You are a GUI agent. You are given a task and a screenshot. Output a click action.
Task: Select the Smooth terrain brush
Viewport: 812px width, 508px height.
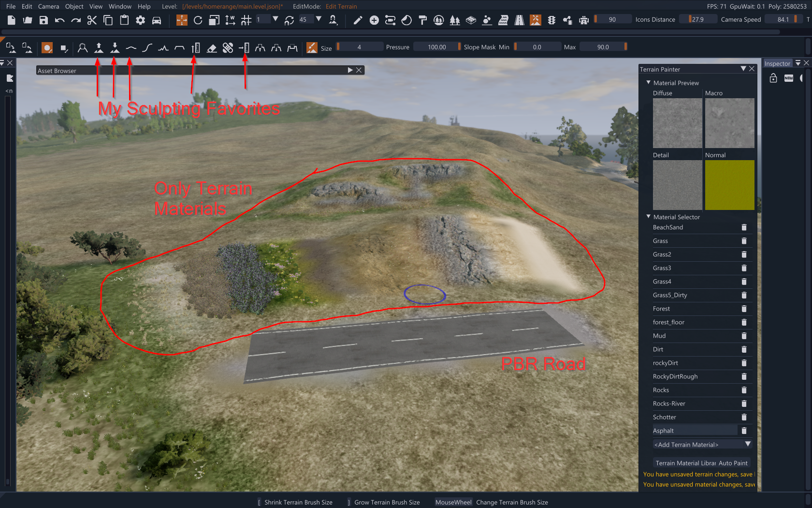[131, 47]
